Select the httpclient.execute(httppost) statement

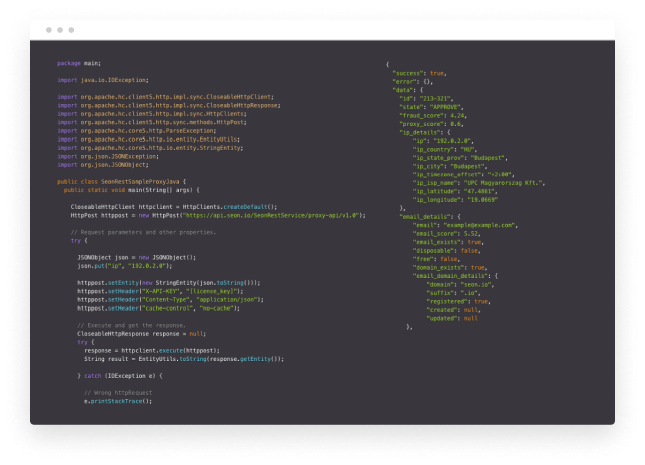click(152, 351)
